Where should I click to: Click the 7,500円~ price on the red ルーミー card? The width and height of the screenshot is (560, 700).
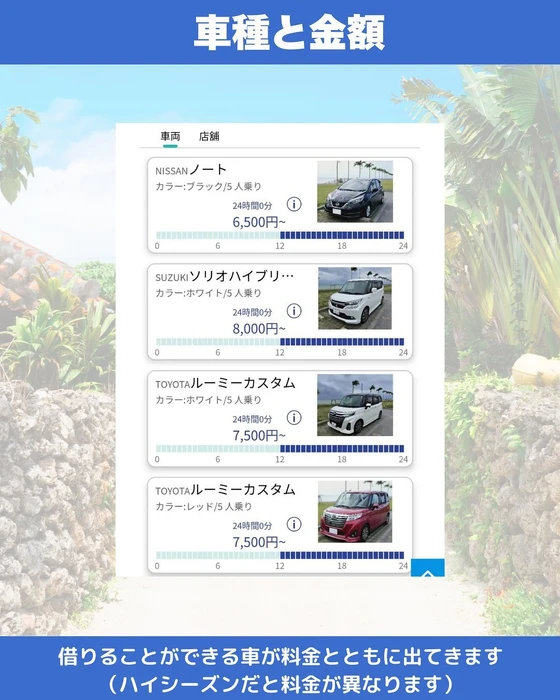(259, 542)
